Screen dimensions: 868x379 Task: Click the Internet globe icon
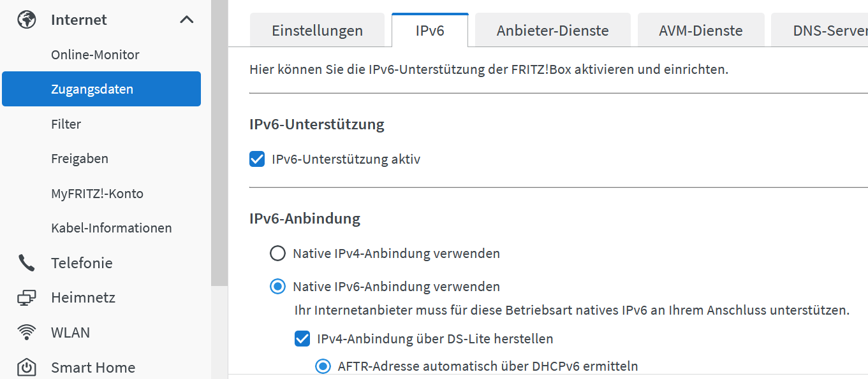point(26,20)
